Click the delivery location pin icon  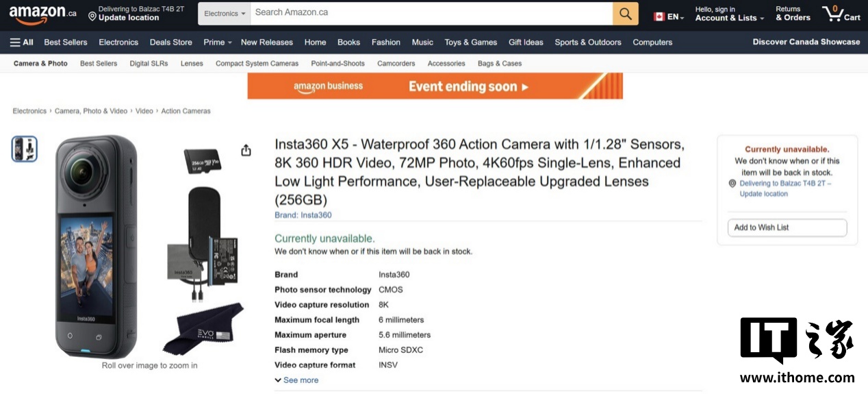[x=92, y=15]
